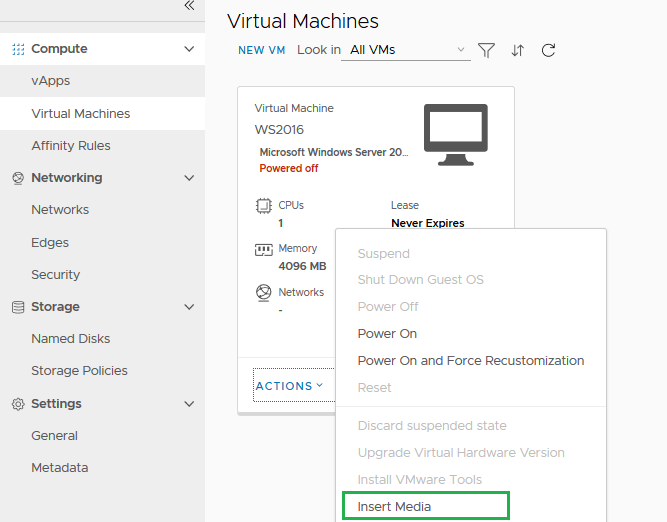Screen dimensions: 667x522
Task: Choose Power On and Force Recustomization
Action: (470, 361)
